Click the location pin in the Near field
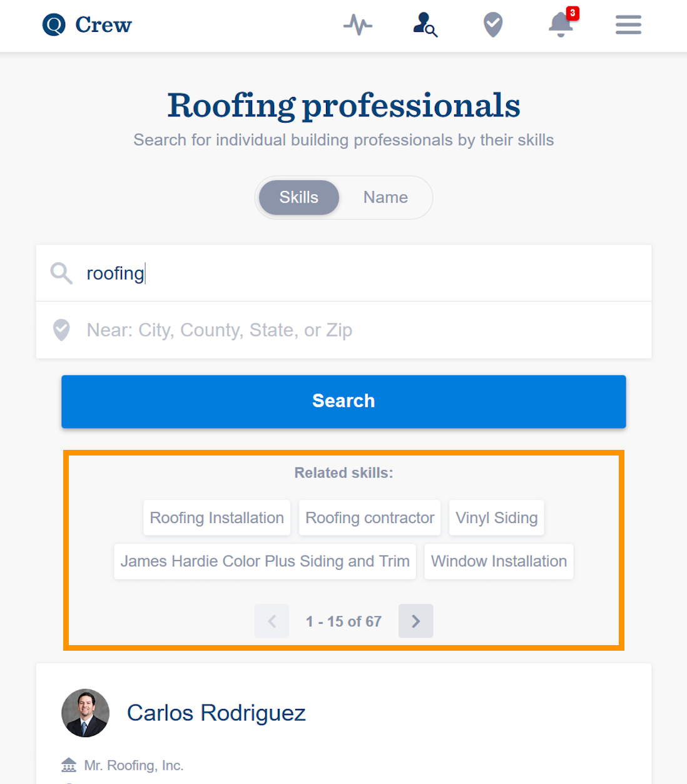This screenshot has width=687, height=784. pyautogui.click(x=61, y=330)
